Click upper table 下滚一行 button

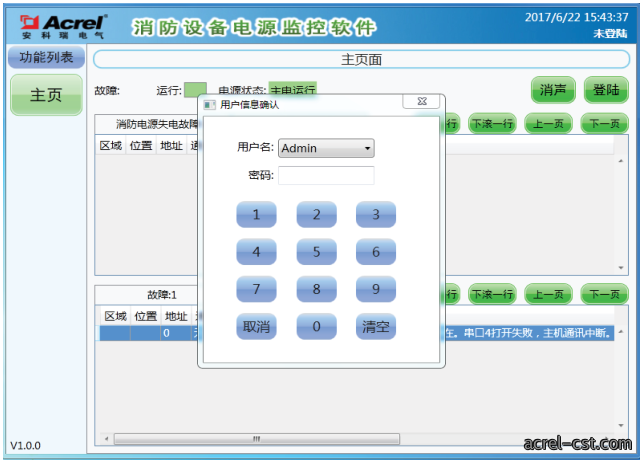point(492,124)
